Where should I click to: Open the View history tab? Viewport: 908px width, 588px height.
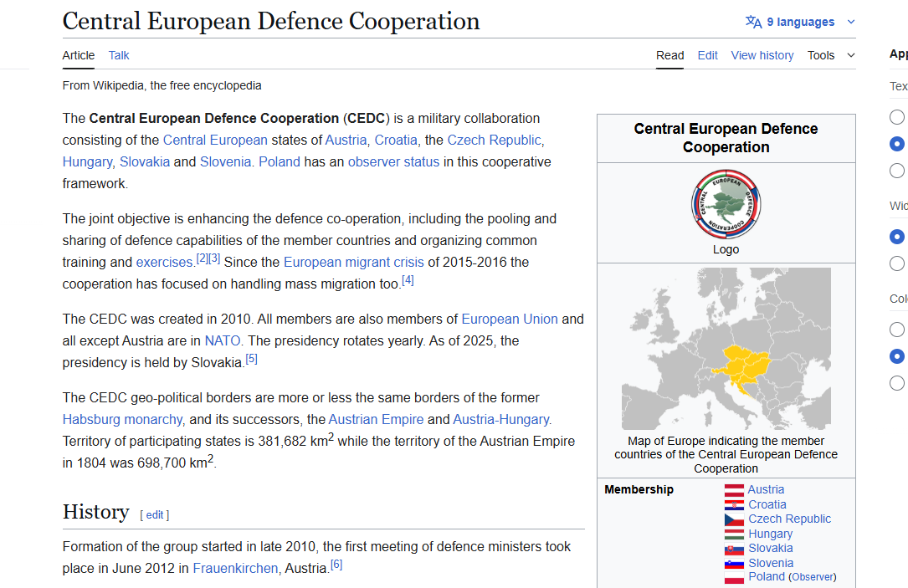point(762,55)
